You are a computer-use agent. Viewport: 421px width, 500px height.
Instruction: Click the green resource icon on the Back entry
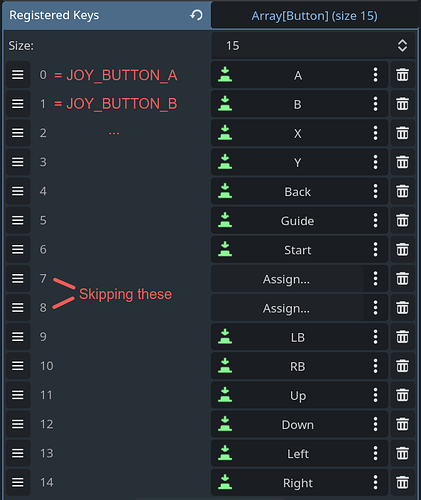[x=225, y=191]
